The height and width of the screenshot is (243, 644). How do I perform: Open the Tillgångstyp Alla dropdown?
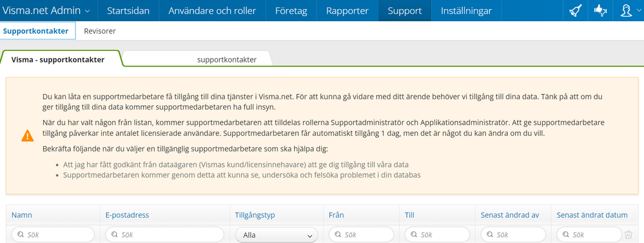coord(277,235)
